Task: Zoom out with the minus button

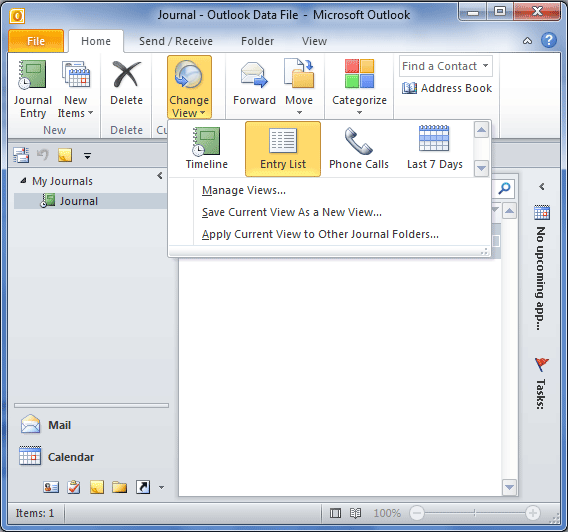Action: click(417, 513)
